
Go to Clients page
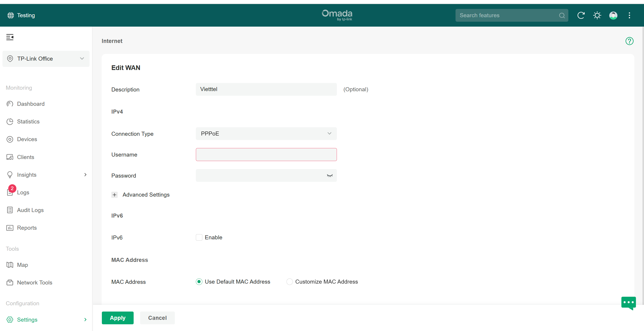(26, 157)
